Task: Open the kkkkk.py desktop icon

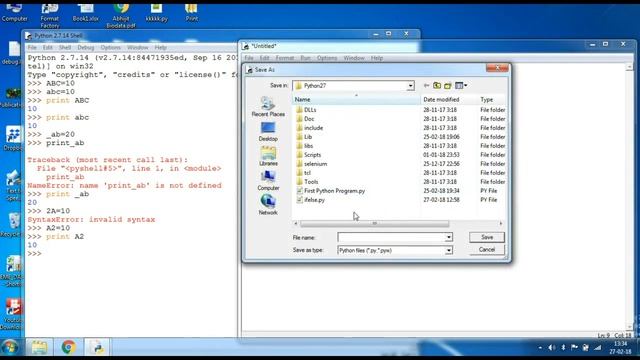Action: click(156, 13)
